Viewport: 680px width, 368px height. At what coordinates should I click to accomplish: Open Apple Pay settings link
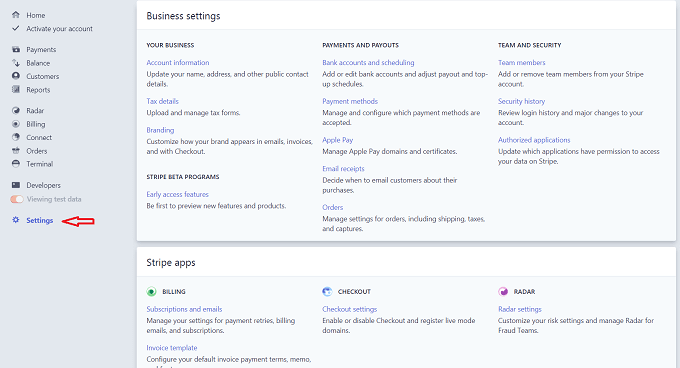[x=337, y=140]
